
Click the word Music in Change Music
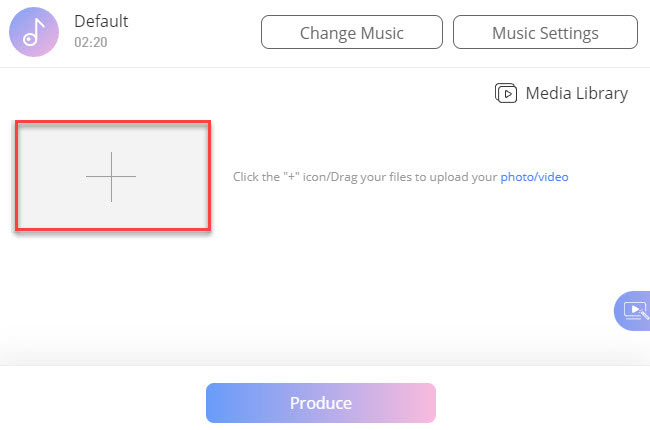pos(379,32)
